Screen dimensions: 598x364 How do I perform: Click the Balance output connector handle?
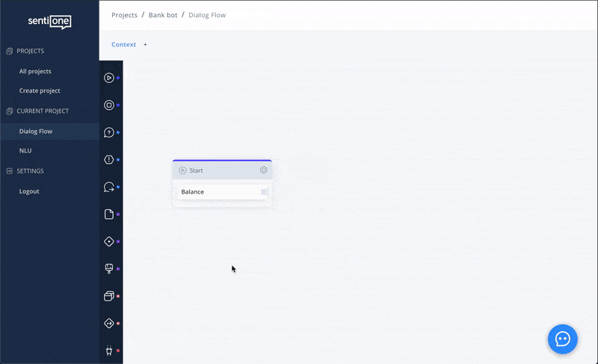pyautogui.click(x=264, y=192)
